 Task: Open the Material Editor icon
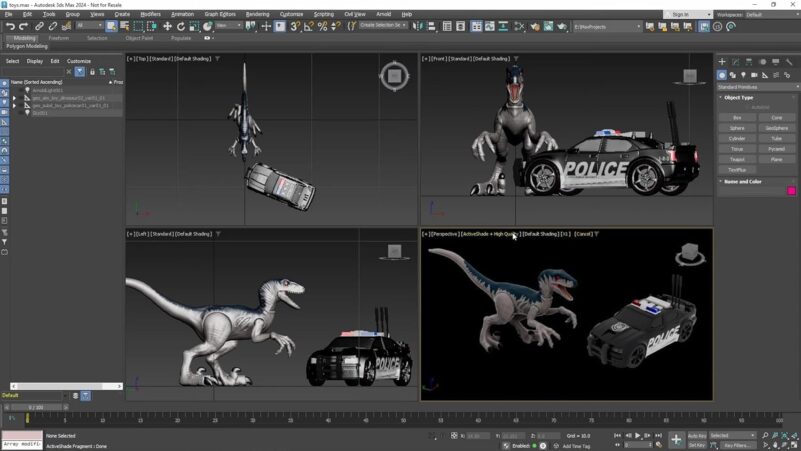pyautogui.click(x=520, y=26)
